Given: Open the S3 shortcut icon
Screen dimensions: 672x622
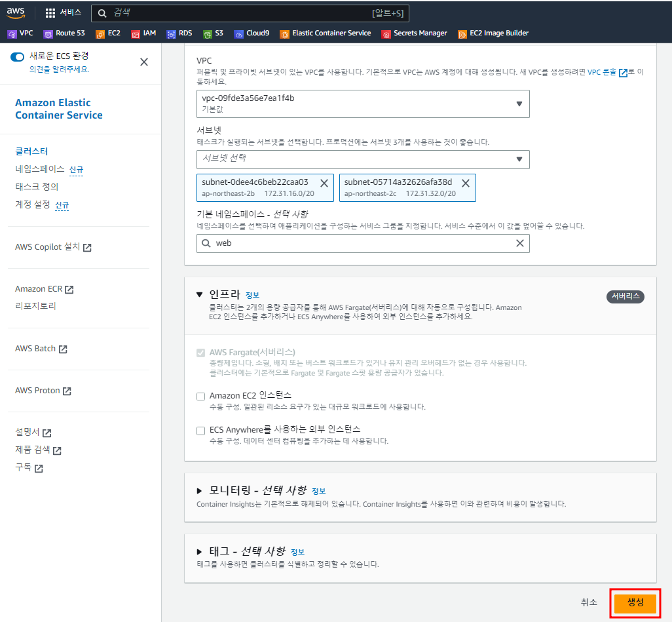Looking at the screenshot, I should (x=208, y=34).
